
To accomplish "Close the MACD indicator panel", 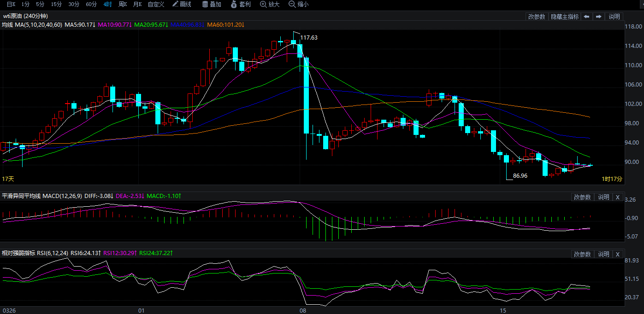I will pos(617,197).
